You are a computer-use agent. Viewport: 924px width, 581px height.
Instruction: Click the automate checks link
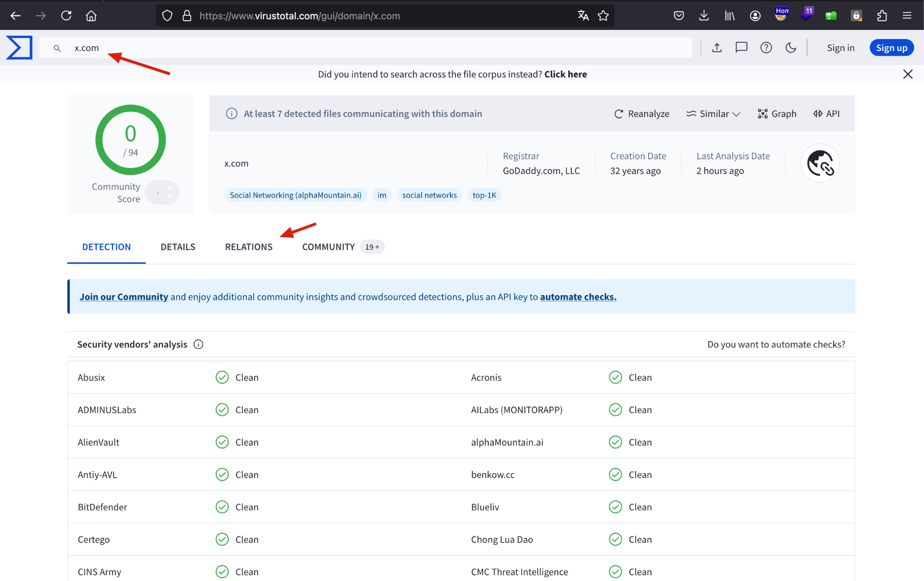(578, 297)
